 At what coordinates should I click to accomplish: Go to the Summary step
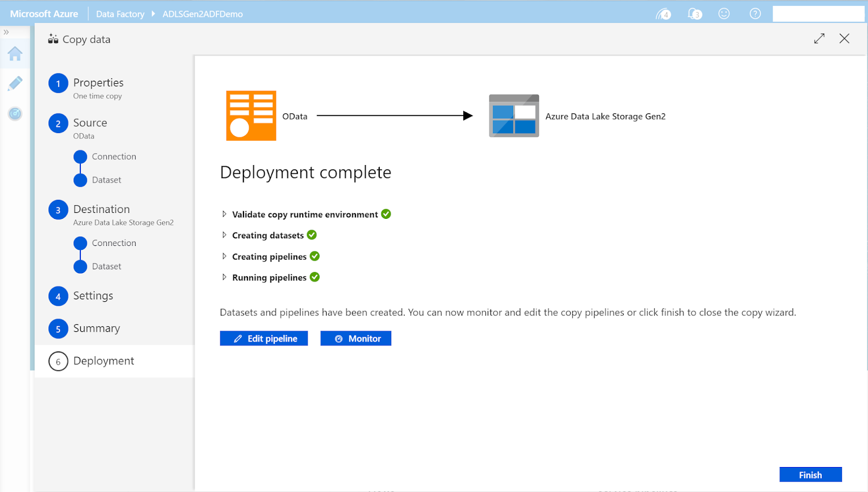pos(97,328)
